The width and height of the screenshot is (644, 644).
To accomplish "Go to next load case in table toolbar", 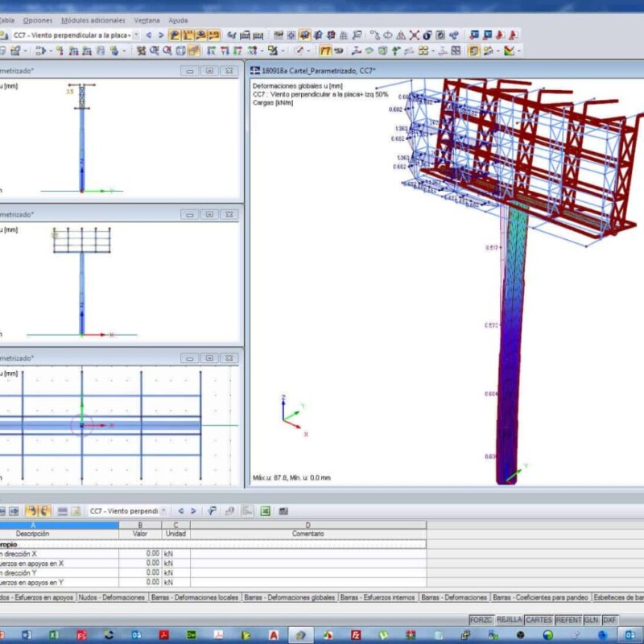I will (x=193, y=511).
